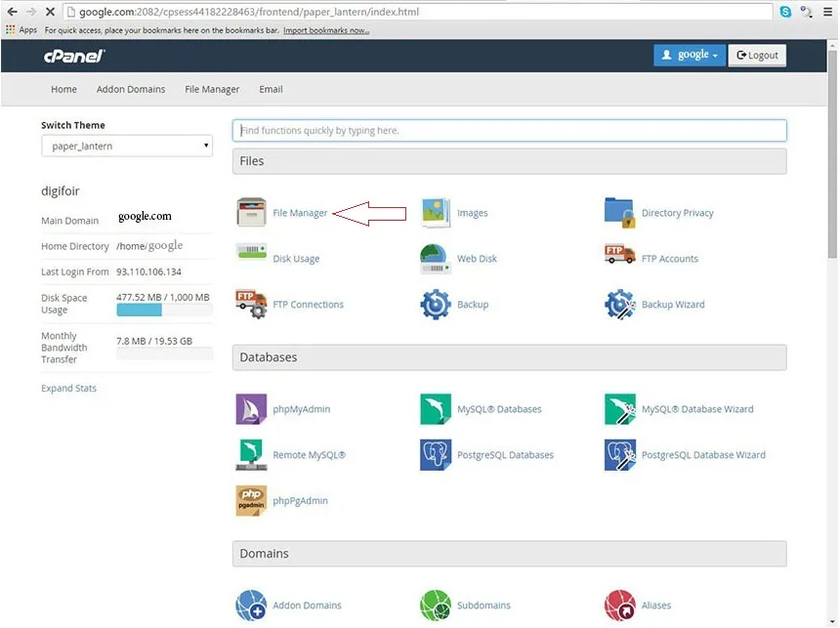Open the MySQL Database Wizard icon

(x=620, y=409)
